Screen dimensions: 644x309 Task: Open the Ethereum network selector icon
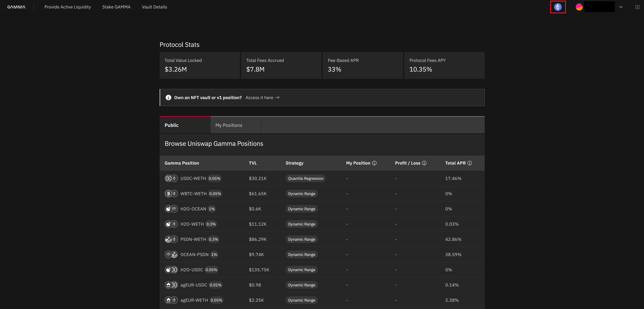558,7
